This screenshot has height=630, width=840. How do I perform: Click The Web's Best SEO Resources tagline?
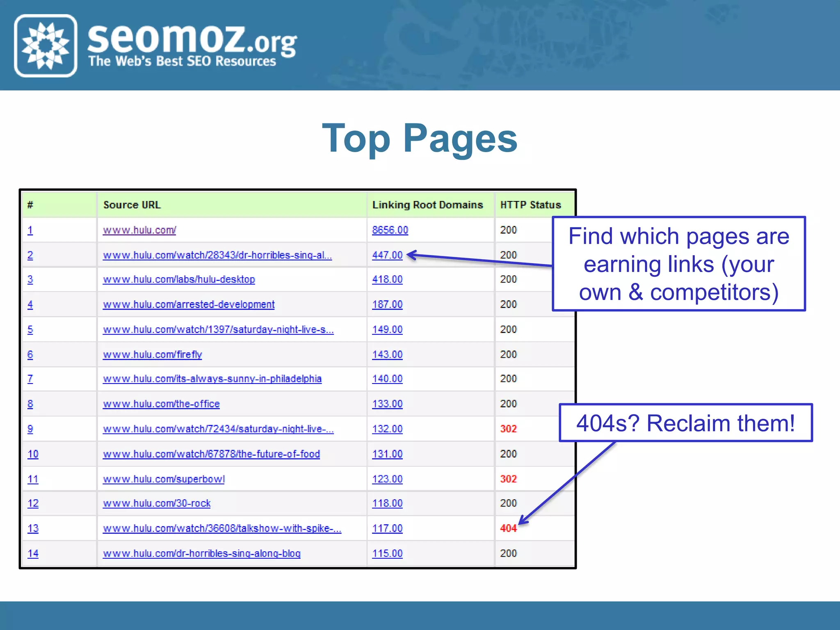[182, 61]
